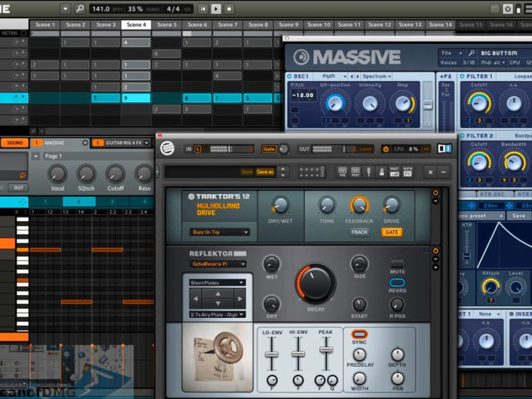This screenshot has height=399, width=532.
Task: Open the Guitar Rig tuner icon
Action: (x=369, y=172)
